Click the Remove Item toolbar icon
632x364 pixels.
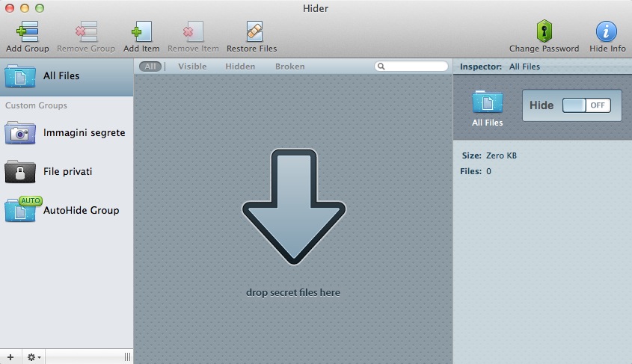[193, 32]
